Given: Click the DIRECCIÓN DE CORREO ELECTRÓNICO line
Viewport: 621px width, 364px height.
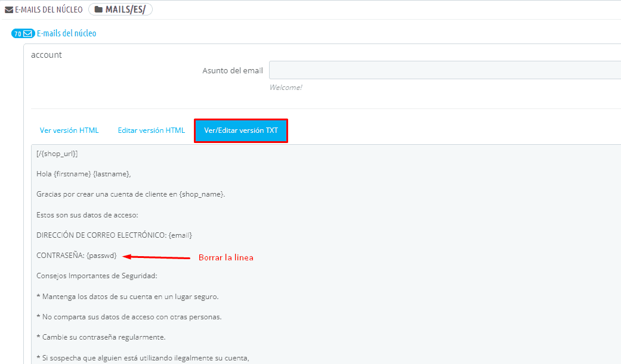Looking at the screenshot, I should (114, 235).
